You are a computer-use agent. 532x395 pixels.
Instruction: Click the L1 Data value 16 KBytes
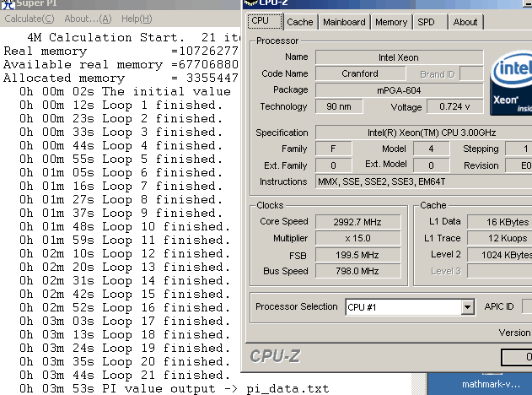(x=499, y=222)
